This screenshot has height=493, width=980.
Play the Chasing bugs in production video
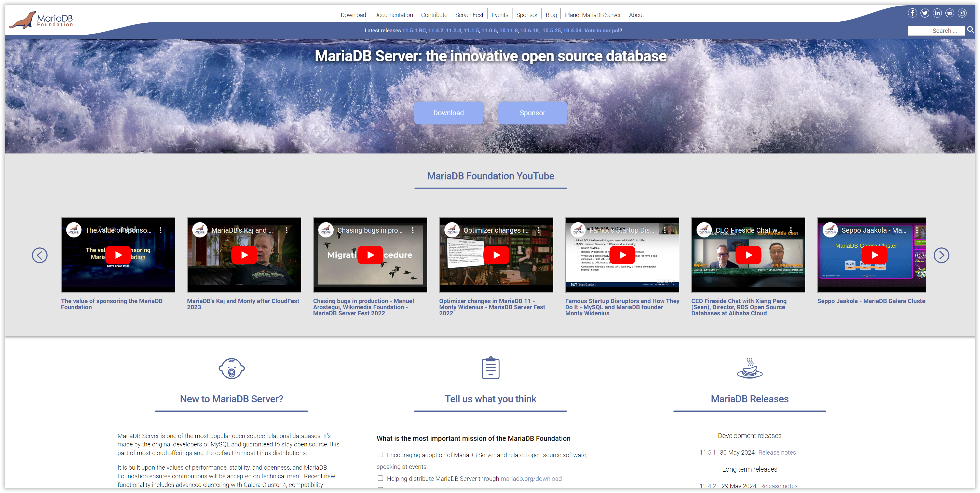(x=370, y=255)
